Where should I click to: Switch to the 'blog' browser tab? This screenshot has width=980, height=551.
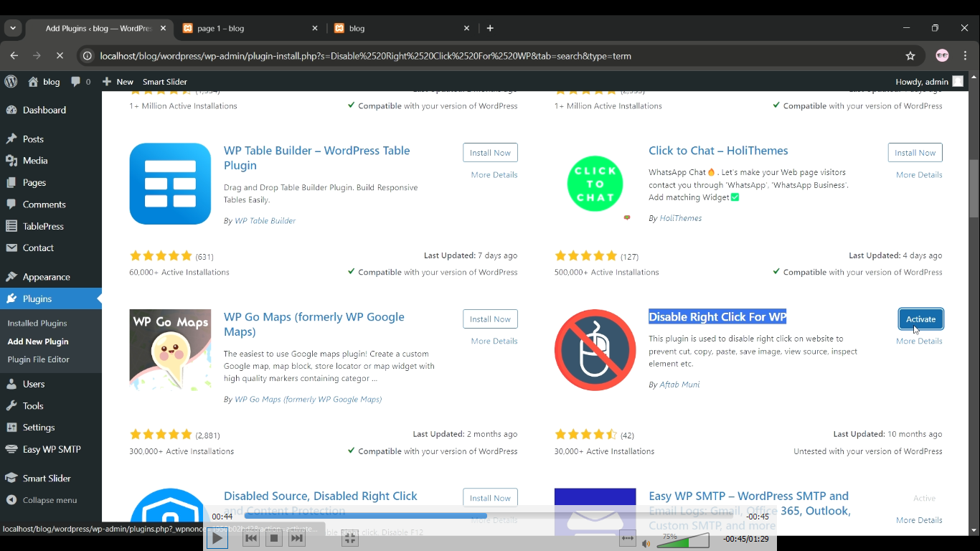tap(402, 28)
